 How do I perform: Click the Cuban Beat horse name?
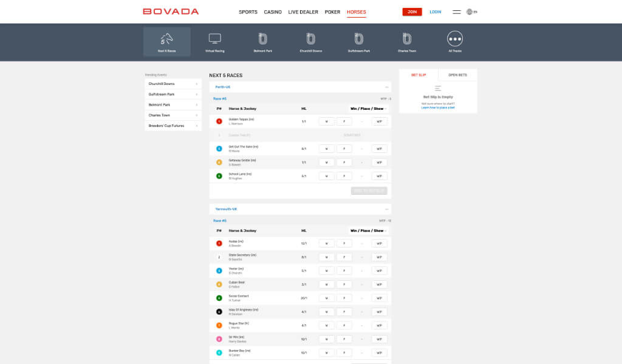[x=236, y=283]
